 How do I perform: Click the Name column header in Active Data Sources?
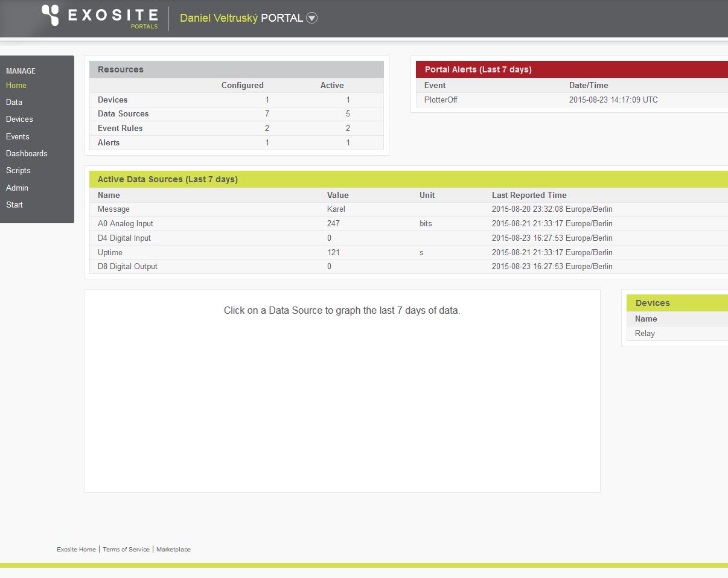(109, 195)
